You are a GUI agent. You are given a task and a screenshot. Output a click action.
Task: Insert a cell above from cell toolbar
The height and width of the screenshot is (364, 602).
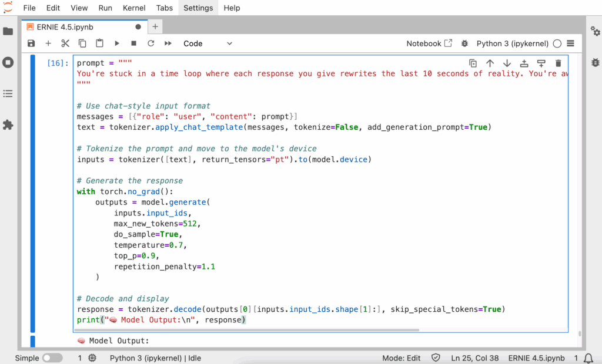[524, 63]
